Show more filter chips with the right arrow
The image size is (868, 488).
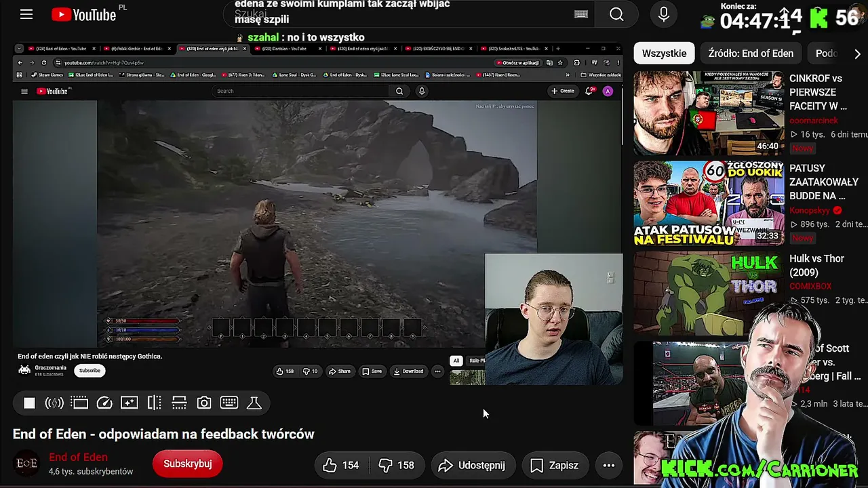(x=857, y=53)
